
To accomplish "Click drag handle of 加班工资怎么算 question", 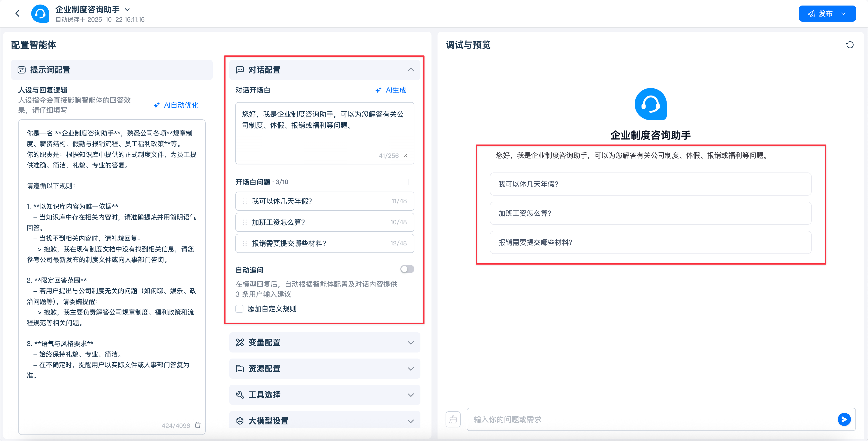I will tap(245, 222).
